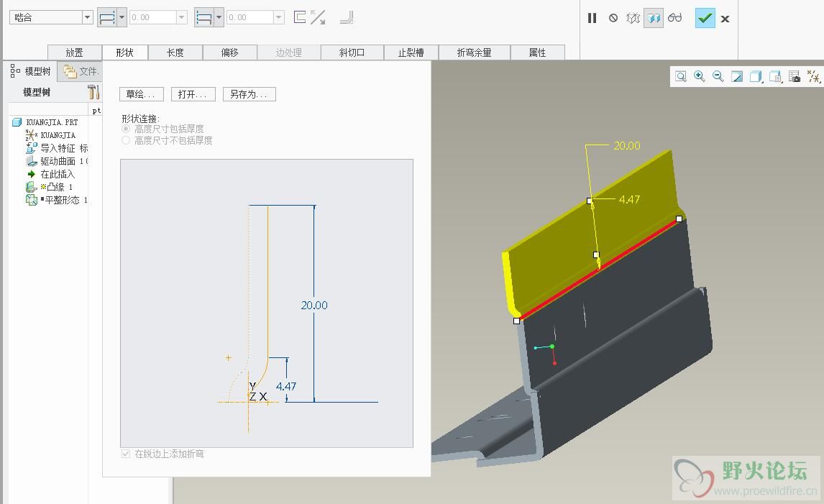
Task: Click the refit view icon
Action: click(680, 77)
